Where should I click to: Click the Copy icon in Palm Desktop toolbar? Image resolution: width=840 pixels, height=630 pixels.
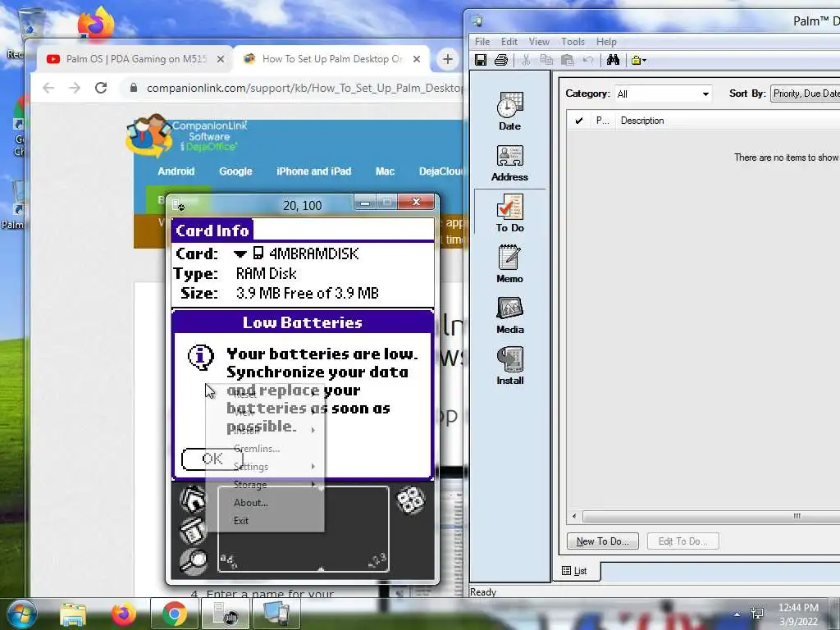pyautogui.click(x=546, y=60)
